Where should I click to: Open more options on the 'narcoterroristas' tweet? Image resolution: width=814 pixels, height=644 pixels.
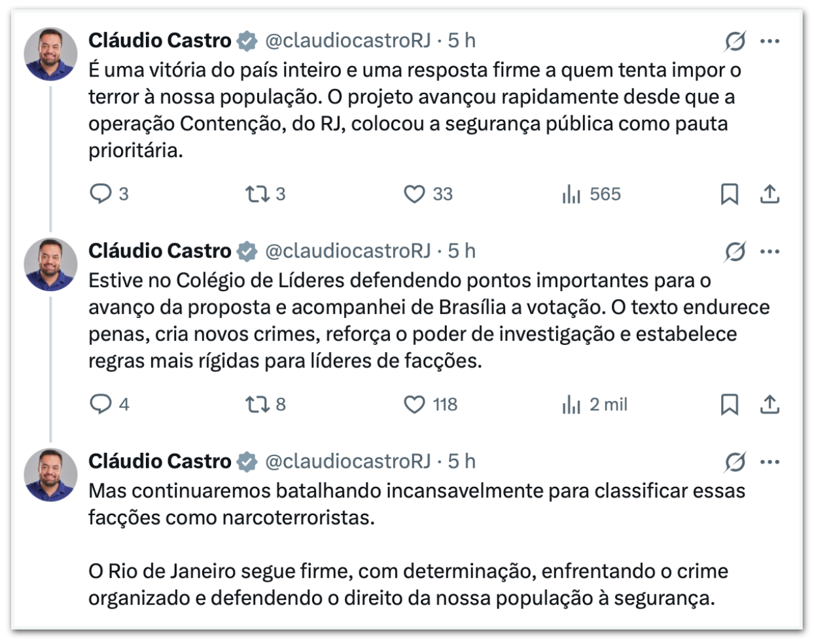(770, 462)
